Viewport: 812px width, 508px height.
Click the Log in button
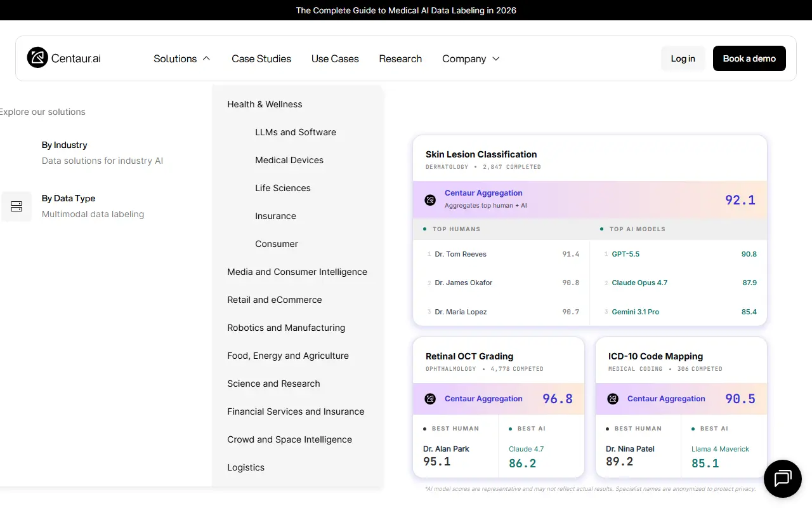pyautogui.click(x=683, y=58)
